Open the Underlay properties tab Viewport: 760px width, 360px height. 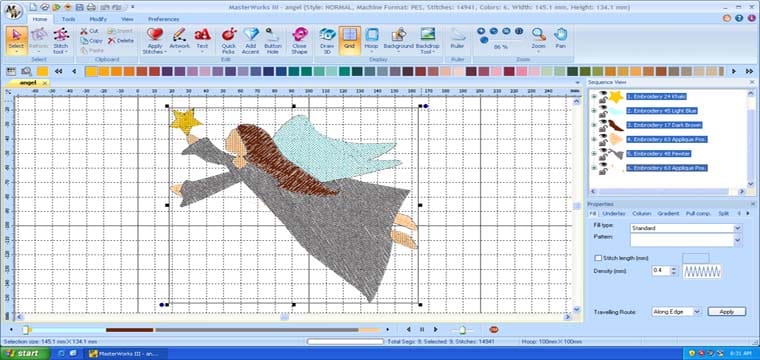tap(614, 214)
